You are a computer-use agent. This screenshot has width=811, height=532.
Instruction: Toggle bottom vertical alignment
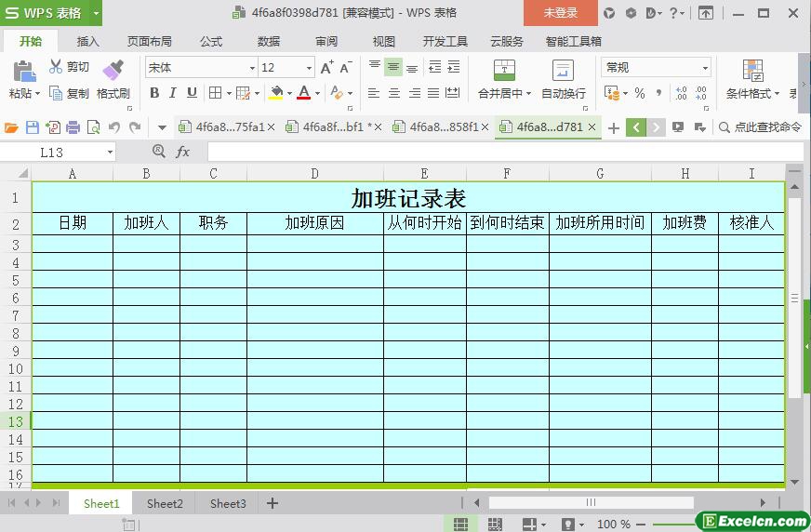(x=412, y=67)
